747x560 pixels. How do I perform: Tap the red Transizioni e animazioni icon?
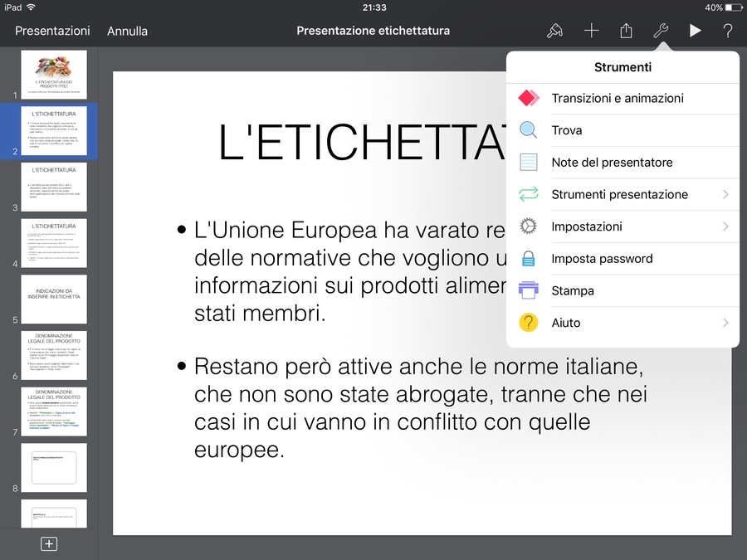(x=529, y=98)
